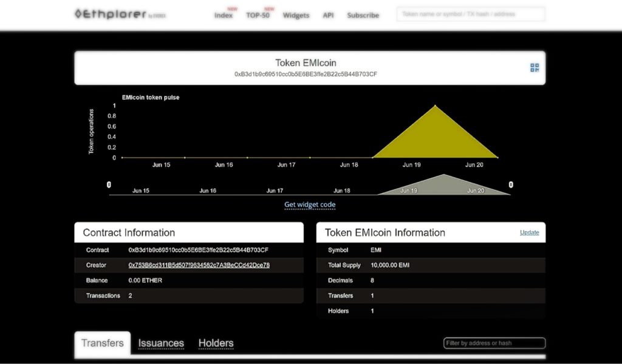Image resolution: width=622 pixels, height=364 pixels.
Task: Select the Contract address value
Action: click(199, 250)
